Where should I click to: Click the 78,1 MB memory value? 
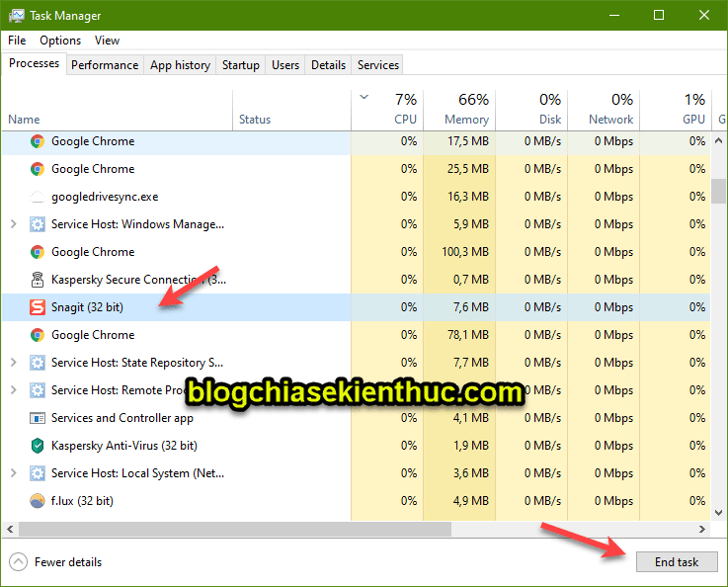pyautogui.click(x=468, y=335)
